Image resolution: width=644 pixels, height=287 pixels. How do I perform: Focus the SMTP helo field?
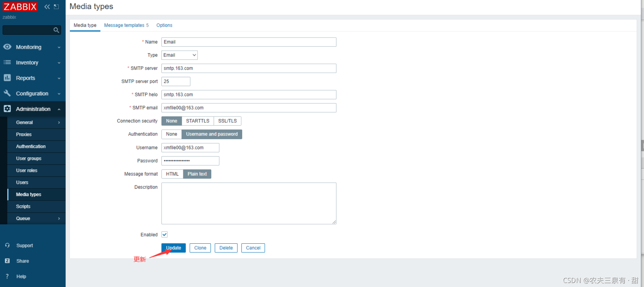click(x=249, y=94)
